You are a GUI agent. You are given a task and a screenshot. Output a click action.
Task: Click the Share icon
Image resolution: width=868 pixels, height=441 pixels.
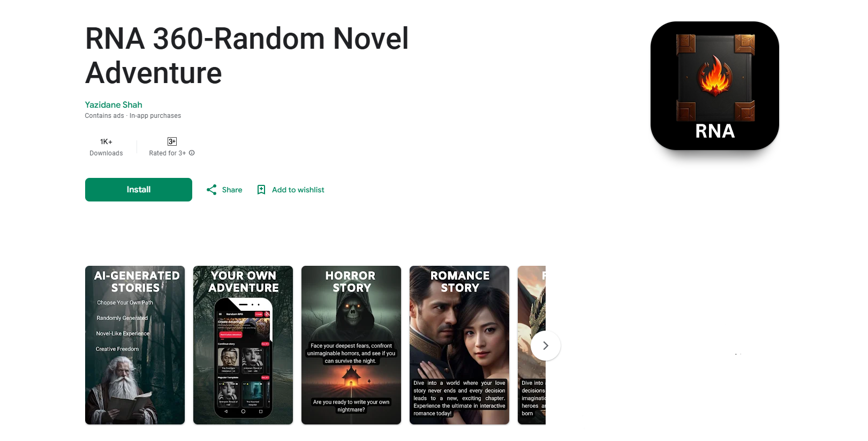coord(212,190)
